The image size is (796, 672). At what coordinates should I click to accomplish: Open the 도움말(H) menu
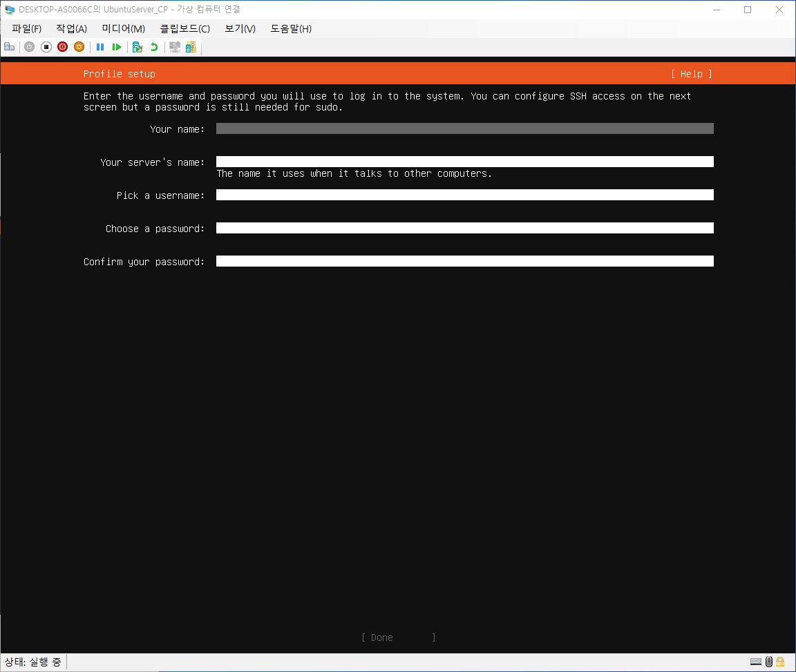click(x=291, y=29)
